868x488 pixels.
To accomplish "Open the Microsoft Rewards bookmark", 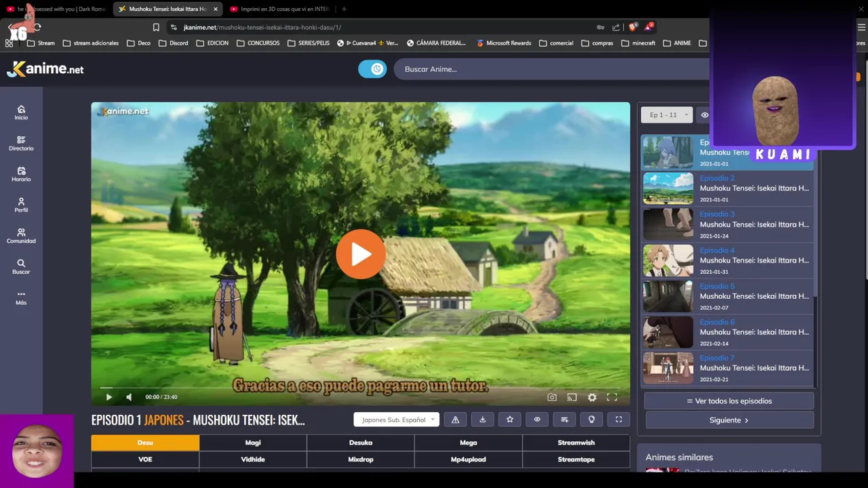I will tap(503, 43).
